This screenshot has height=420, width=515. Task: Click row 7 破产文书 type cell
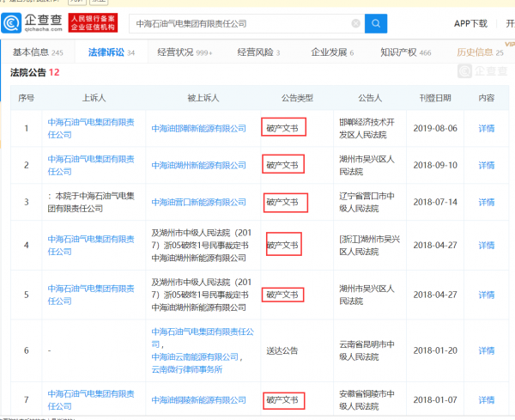point(283,400)
